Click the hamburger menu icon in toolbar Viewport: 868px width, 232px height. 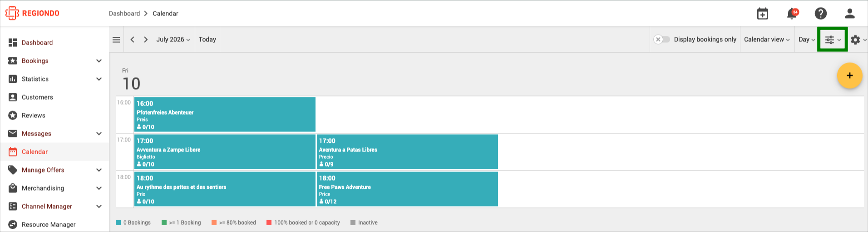coord(116,40)
